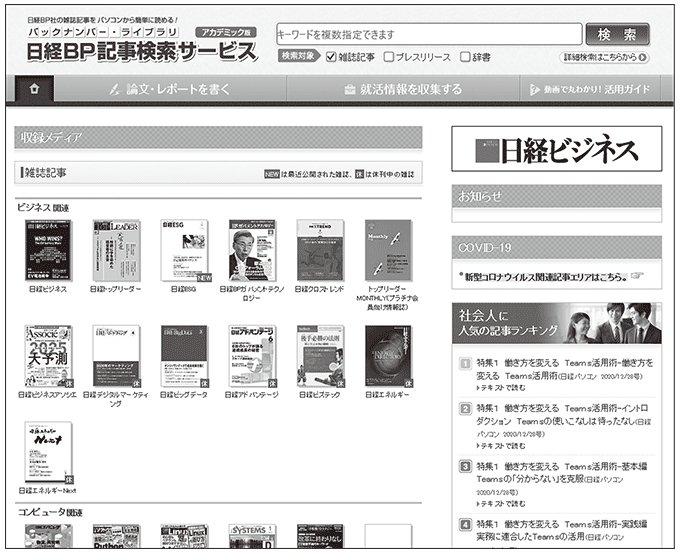Open the 日経デジタルマーケティング cover

(116, 356)
